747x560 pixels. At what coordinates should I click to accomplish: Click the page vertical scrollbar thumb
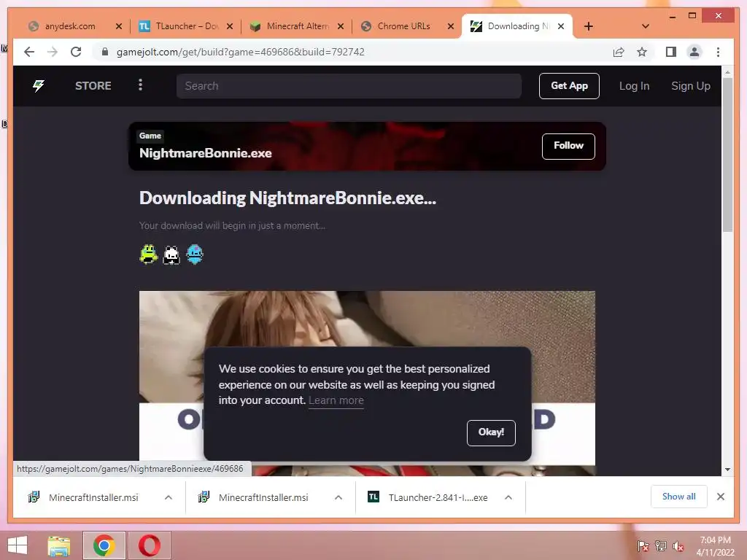pyautogui.click(x=727, y=155)
